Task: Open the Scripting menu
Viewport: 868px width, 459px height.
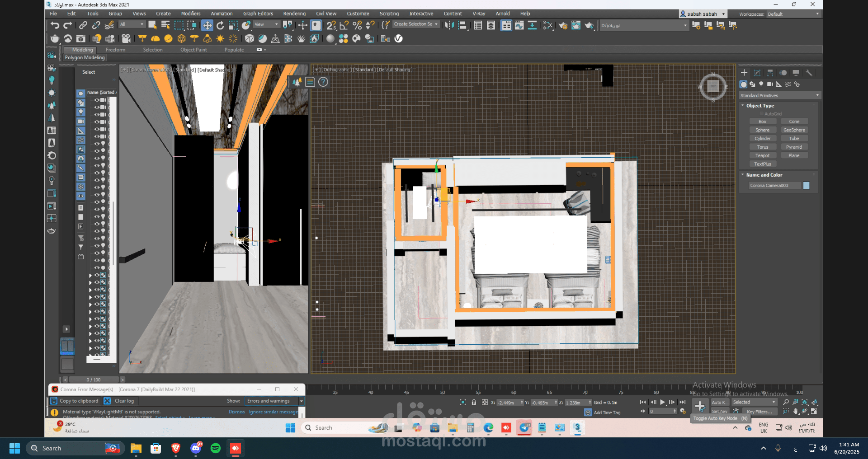Action: (389, 14)
